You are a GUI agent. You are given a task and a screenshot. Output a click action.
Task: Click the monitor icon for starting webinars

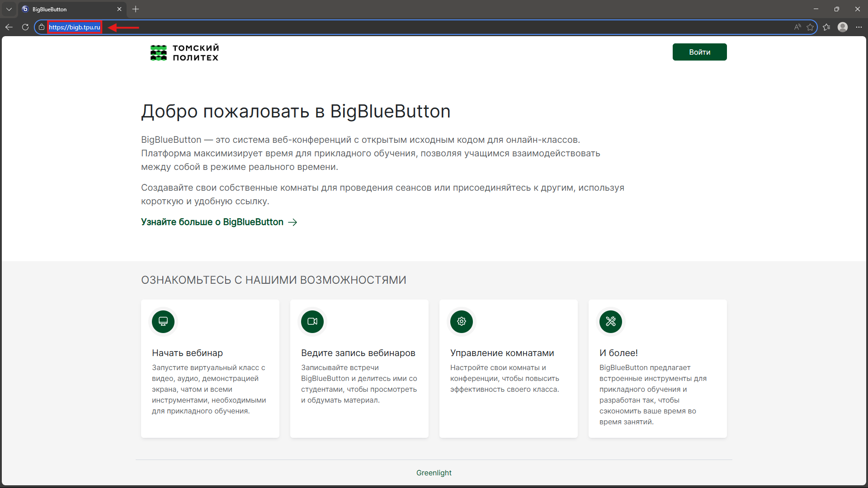(163, 321)
